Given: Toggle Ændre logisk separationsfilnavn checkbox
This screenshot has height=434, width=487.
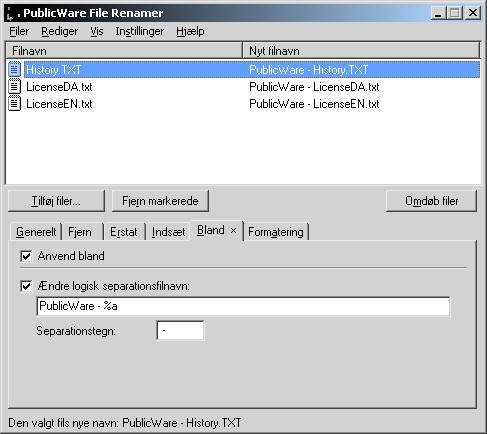Looking at the screenshot, I should point(26,286).
